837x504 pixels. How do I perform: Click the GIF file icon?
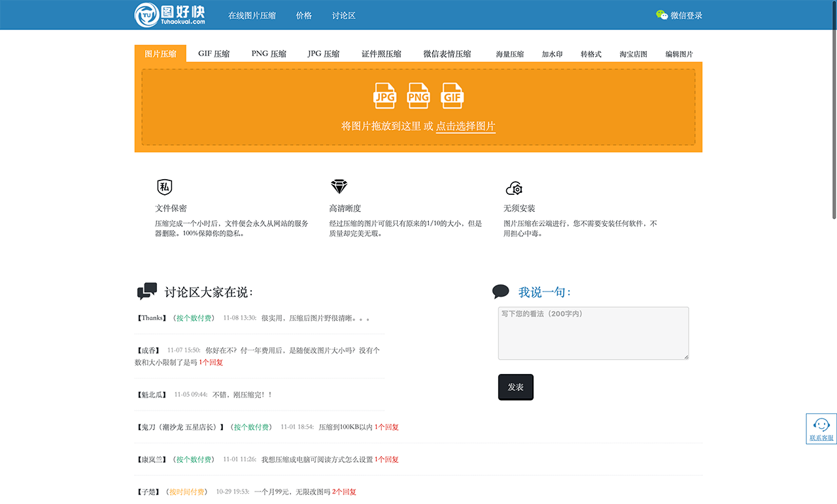[453, 95]
